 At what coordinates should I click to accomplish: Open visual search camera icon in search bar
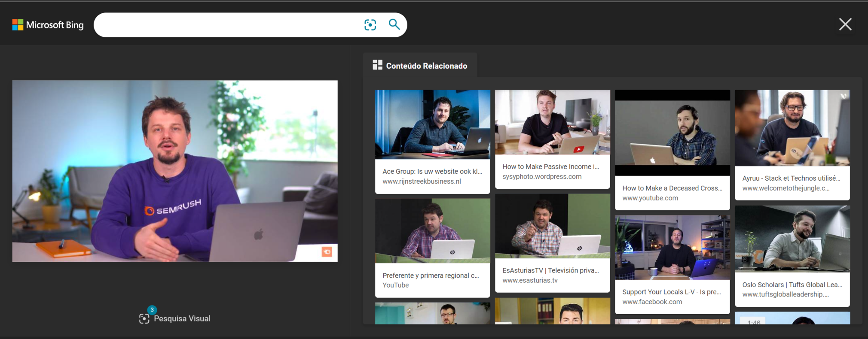click(x=370, y=25)
